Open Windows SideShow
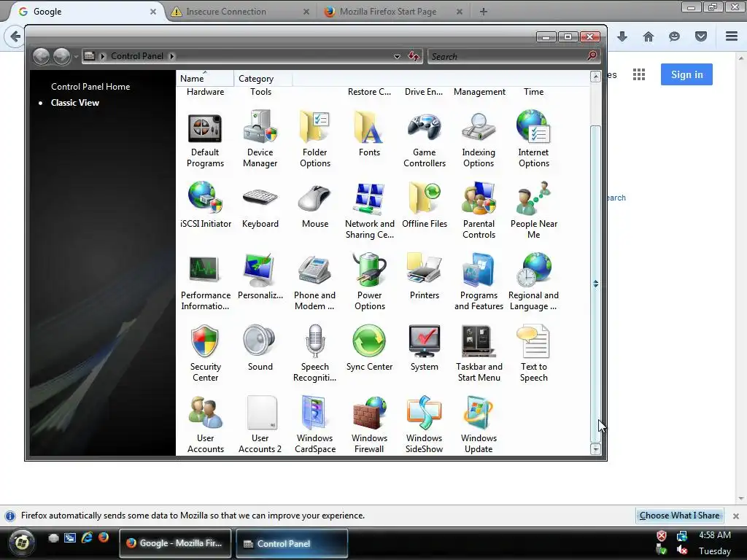 click(424, 424)
